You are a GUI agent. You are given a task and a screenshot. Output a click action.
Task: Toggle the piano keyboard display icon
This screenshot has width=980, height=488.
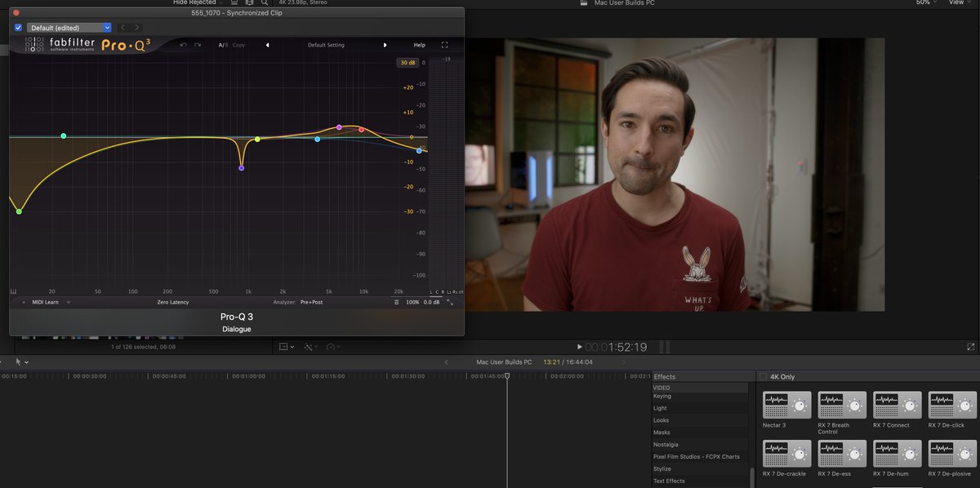coord(13,291)
